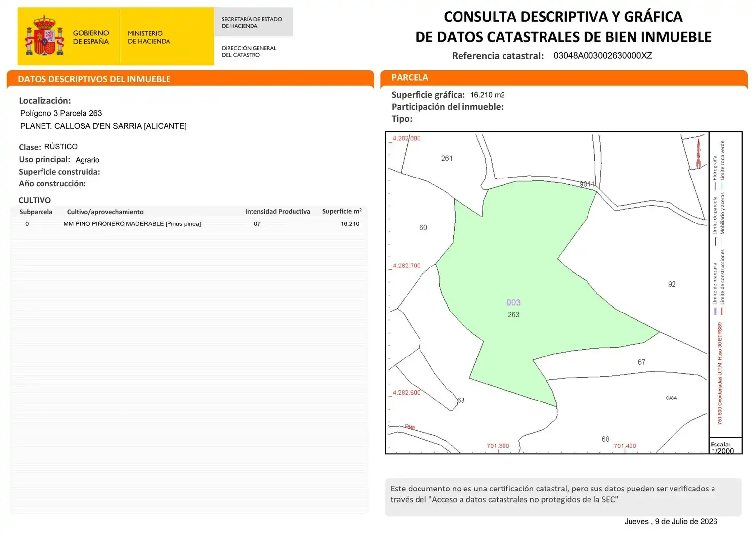Image resolution: width=756 pixels, height=534 pixels.
Task: Click crop surface value 16.210 in table
Action: (x=350, y=224)
